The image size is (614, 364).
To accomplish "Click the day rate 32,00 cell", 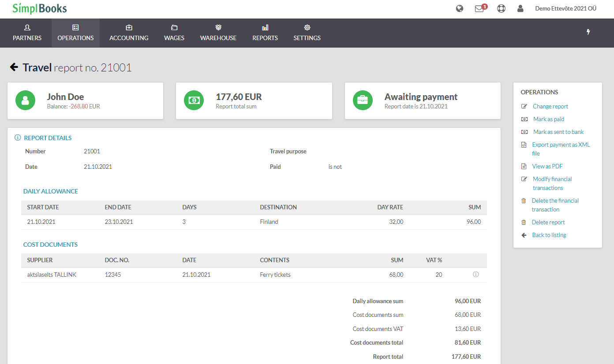I will 396,222.
